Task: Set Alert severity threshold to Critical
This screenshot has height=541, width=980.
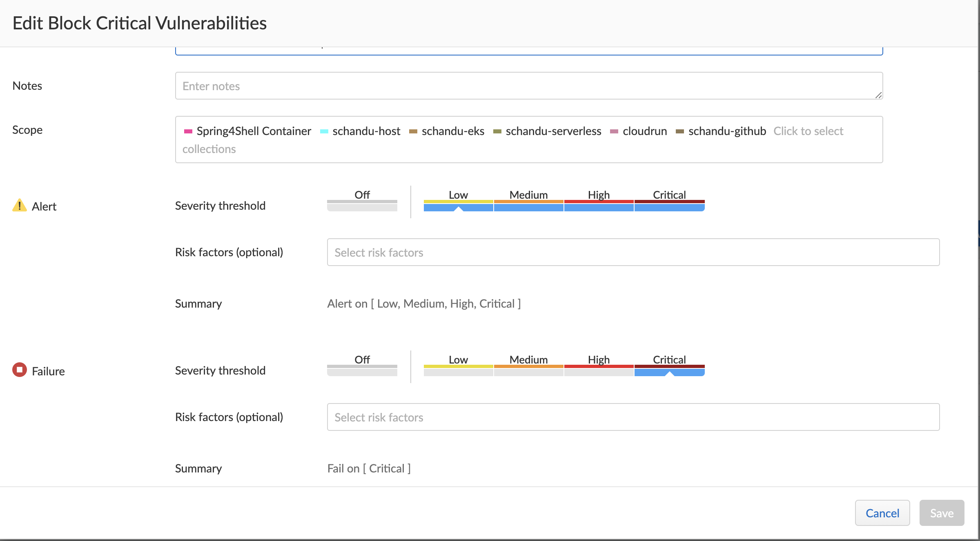Action: pyautogui.click(x=669, y=205)
